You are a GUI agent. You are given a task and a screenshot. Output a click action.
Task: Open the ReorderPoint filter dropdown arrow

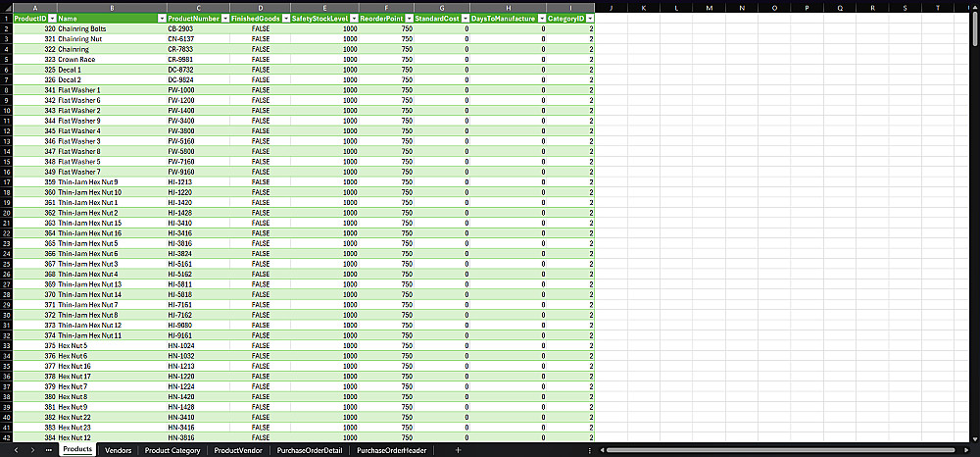[x=409, y=19]
